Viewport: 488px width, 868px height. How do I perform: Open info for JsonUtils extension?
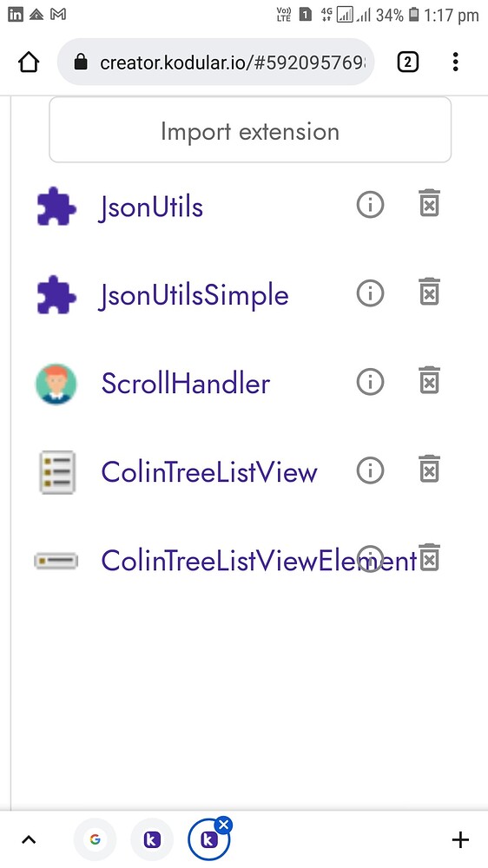tap(370, 205)
